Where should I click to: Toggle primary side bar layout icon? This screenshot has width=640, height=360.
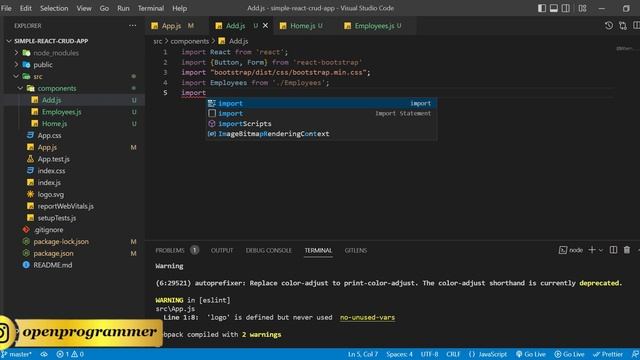click(542, 8)
